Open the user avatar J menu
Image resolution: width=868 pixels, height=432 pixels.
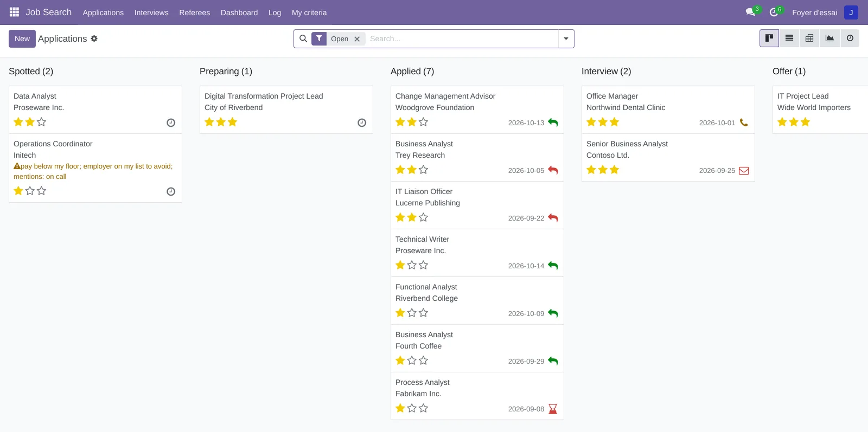coord(851,12)
